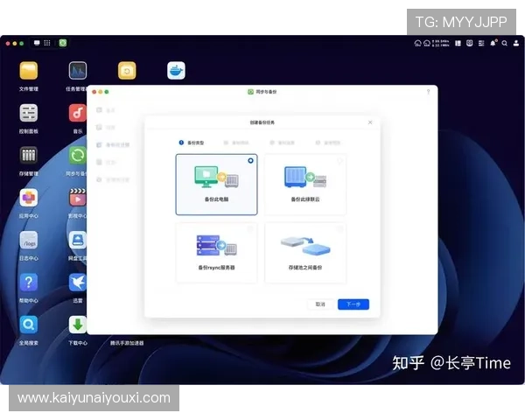Go to the 备份类型 step
This screenshot has width=525, height=420.
[x=192, y=143]
